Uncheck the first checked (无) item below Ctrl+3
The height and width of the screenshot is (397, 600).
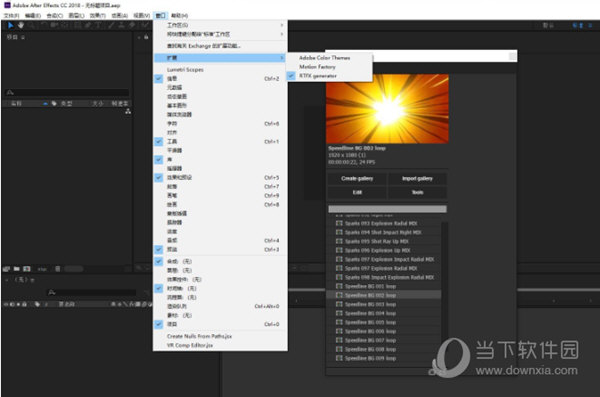220,261
